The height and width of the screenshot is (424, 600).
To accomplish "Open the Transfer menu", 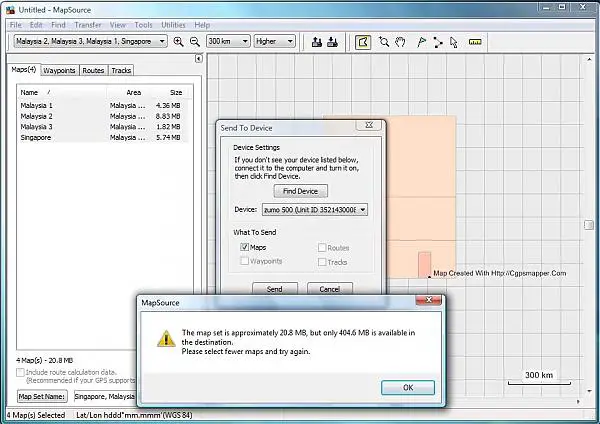I will (x=88, y=25).
